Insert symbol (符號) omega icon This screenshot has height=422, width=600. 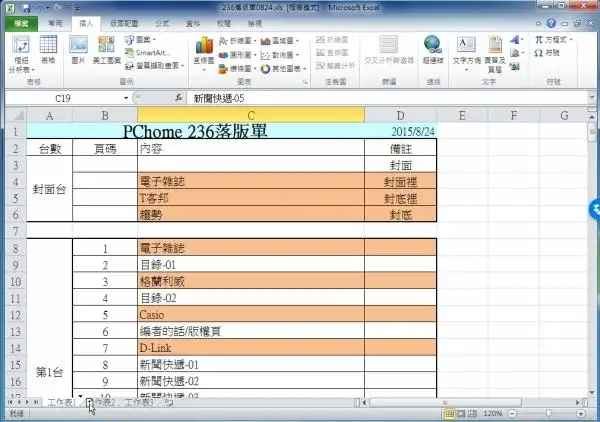pyautogui.click(x=547, y=53)
